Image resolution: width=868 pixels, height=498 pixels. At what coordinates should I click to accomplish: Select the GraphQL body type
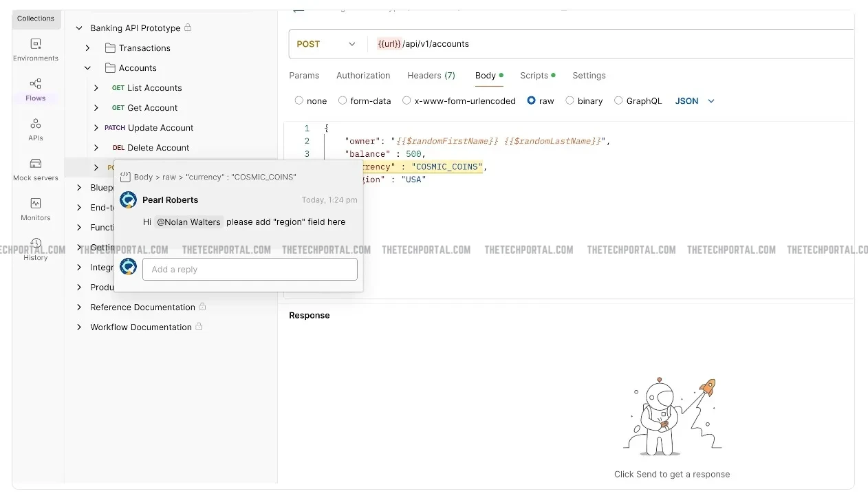(618, 100)
